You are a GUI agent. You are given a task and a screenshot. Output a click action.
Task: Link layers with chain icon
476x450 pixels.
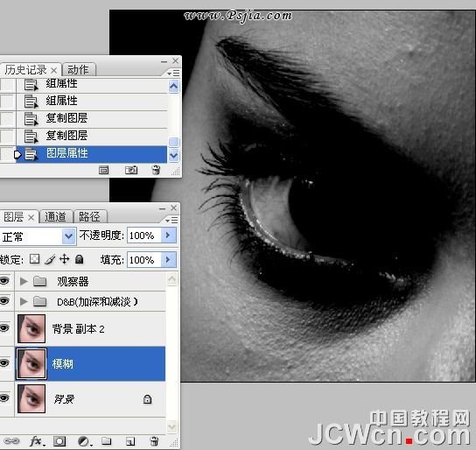point(11,441)
